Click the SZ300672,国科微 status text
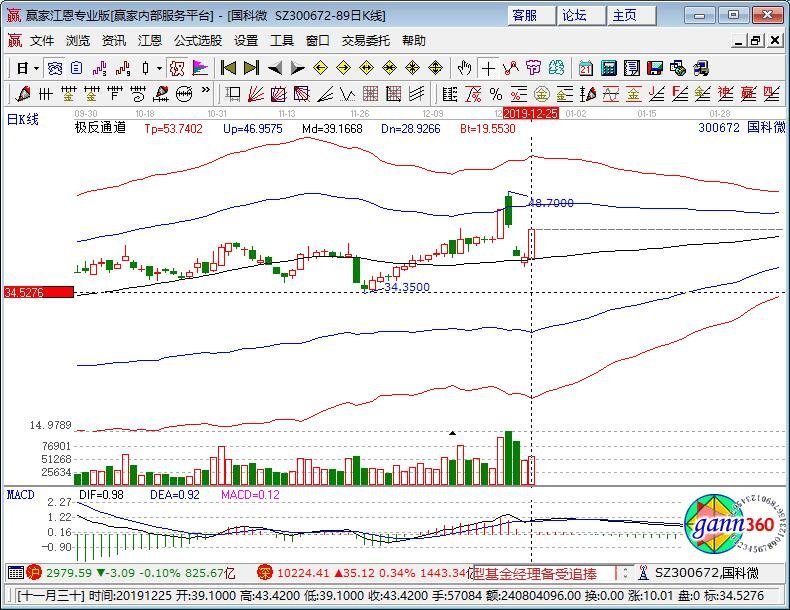The width and height of the screenshot is (790, 610). [x=706, y=573]
